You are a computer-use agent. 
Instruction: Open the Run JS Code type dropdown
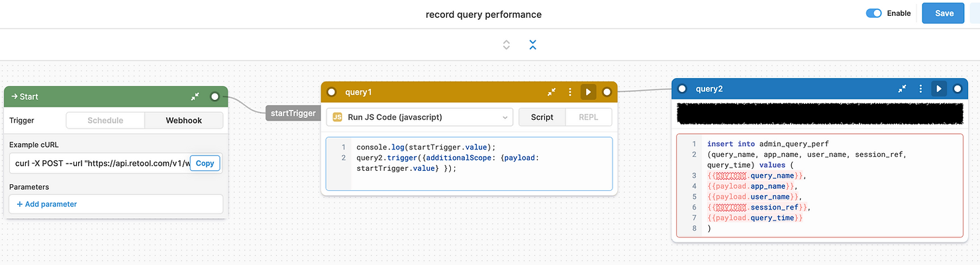pyautogui.click(x=420, y=117)
